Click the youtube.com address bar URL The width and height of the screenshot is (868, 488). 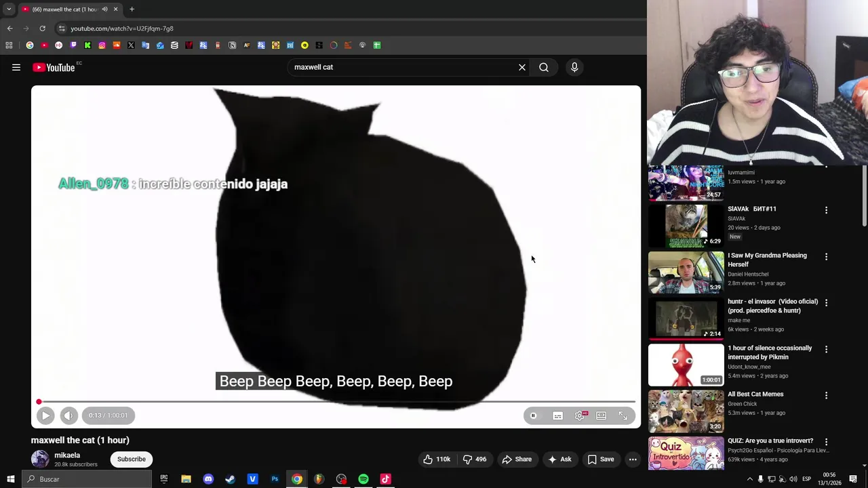[x=122, y=28]
